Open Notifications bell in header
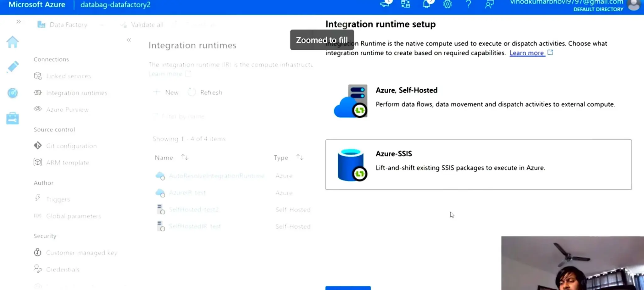The height and width of the screenshot is (290, 644). [x=427, y=4]
